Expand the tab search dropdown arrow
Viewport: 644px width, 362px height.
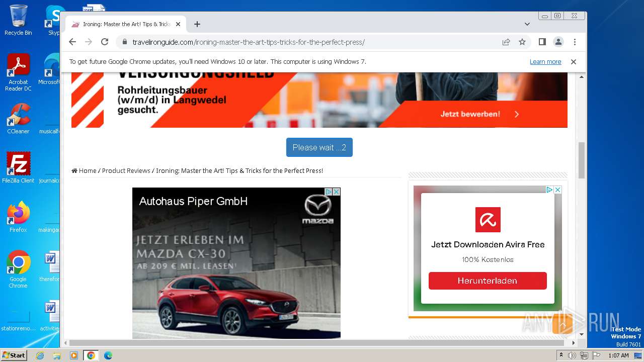[x=527, y=24]
